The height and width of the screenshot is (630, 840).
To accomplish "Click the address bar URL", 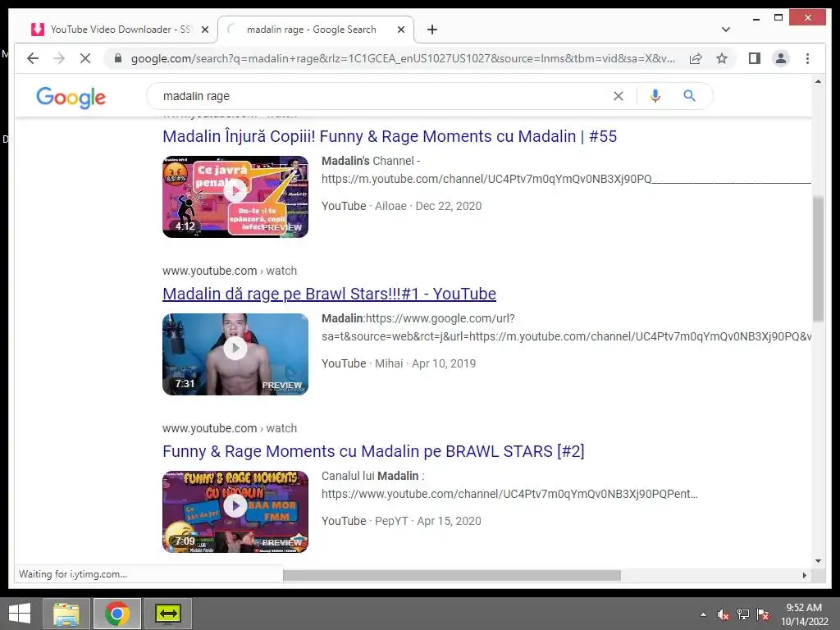I will [402, 58].
